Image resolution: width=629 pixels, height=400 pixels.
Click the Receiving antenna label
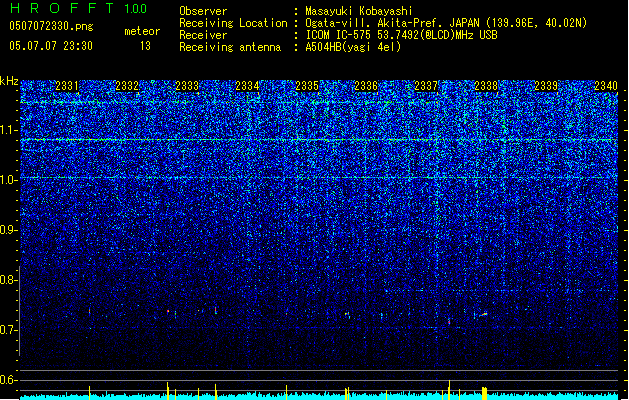click(230, 47)
